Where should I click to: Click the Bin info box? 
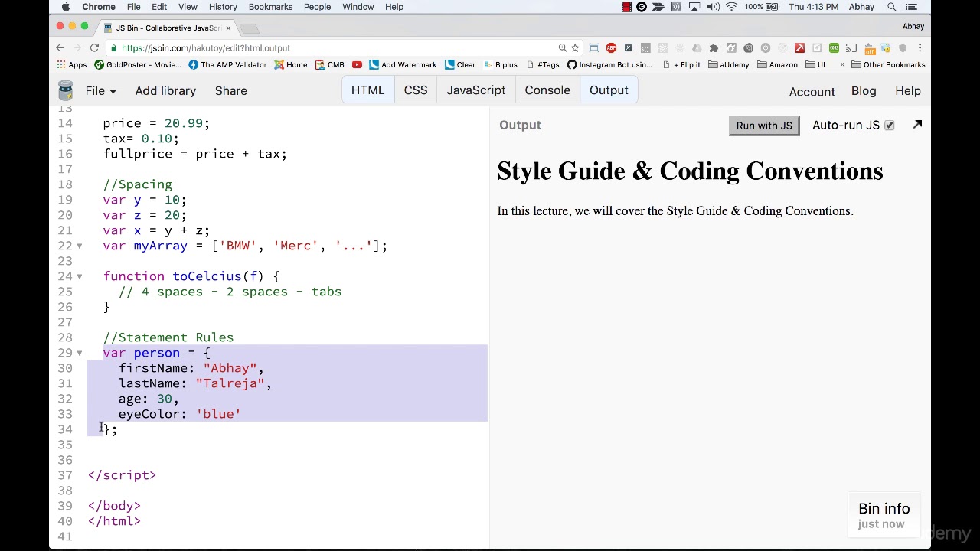(x=884, y=515)
